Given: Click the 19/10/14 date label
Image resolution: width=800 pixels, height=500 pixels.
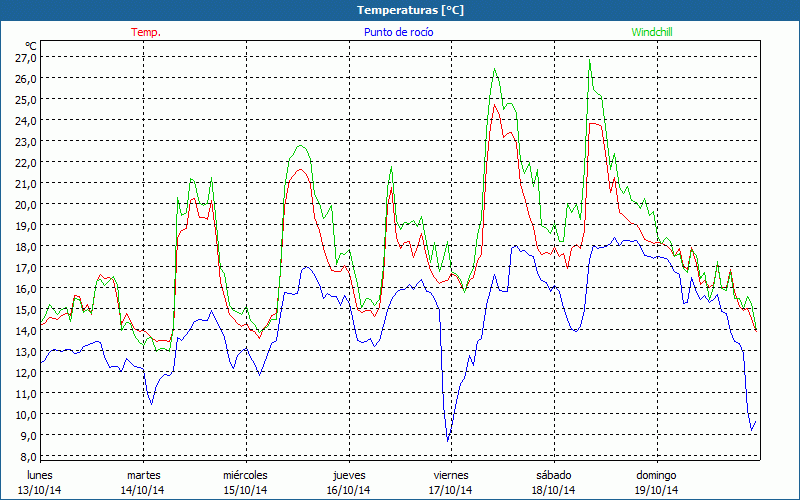Looking at the screenshot, I should [656, 490].
